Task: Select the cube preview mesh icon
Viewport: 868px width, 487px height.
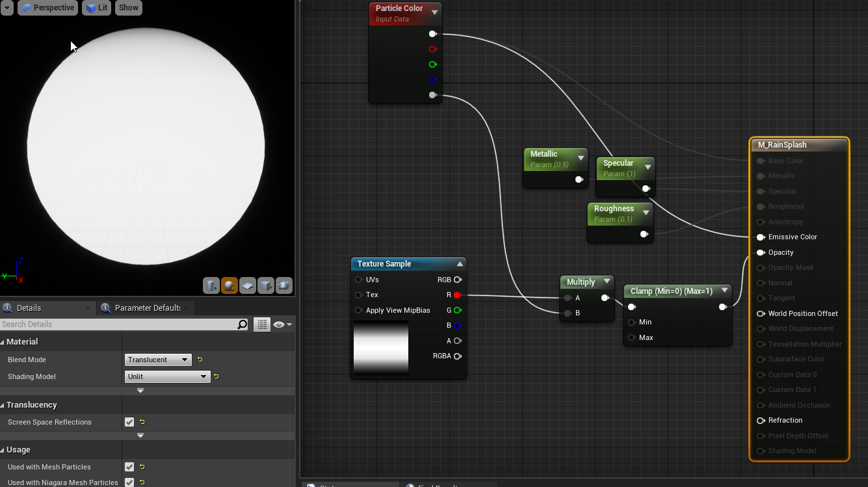Action: pos(265,285)
